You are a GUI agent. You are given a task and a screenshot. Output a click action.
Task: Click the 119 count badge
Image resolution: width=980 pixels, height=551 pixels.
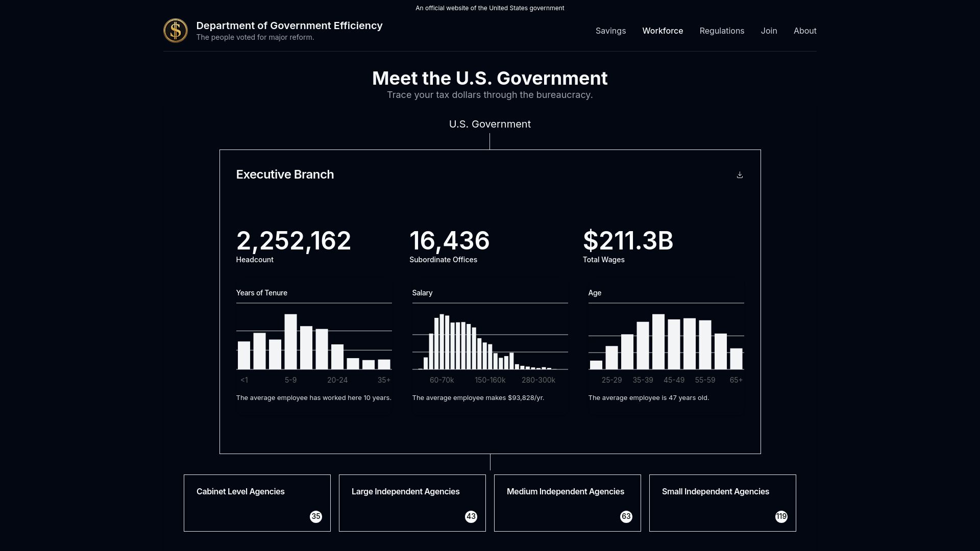pyautogui.click(x=781, y=517)
